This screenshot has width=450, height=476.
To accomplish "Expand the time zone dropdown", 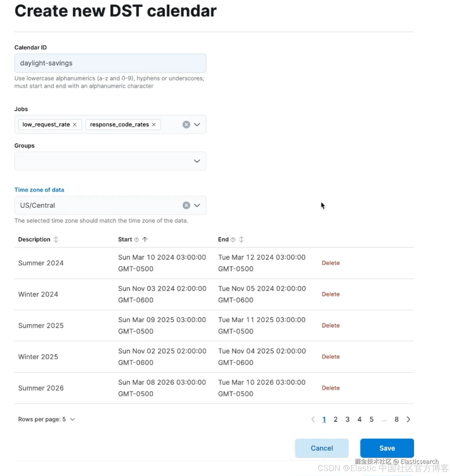I will (x=197, y=205).
